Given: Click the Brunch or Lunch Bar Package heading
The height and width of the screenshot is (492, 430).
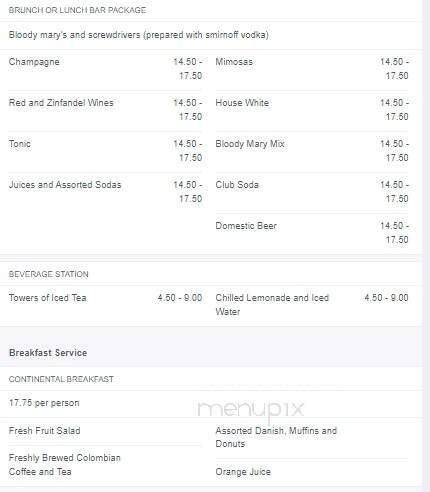Looking at the screenshot, I should 77,10.
